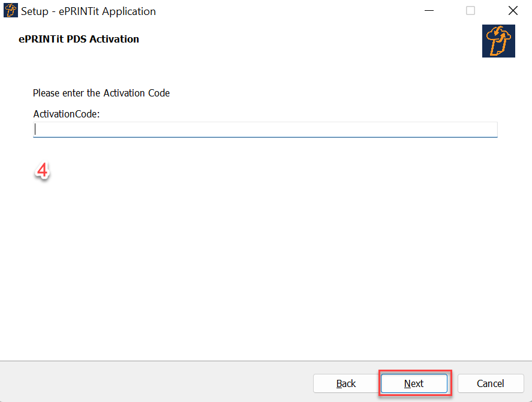Click the "Please enter the Activation Code" text
The height and width of the screenshot is (402, 532).
tap(101, 93)
